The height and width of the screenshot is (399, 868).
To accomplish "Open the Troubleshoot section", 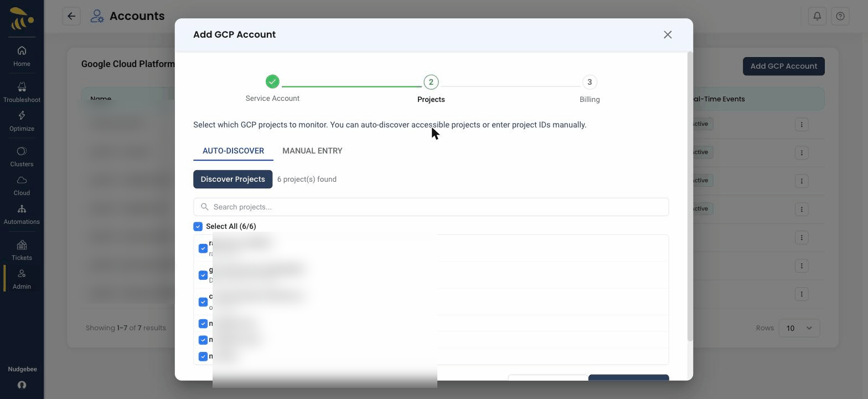I will (22, 93).
